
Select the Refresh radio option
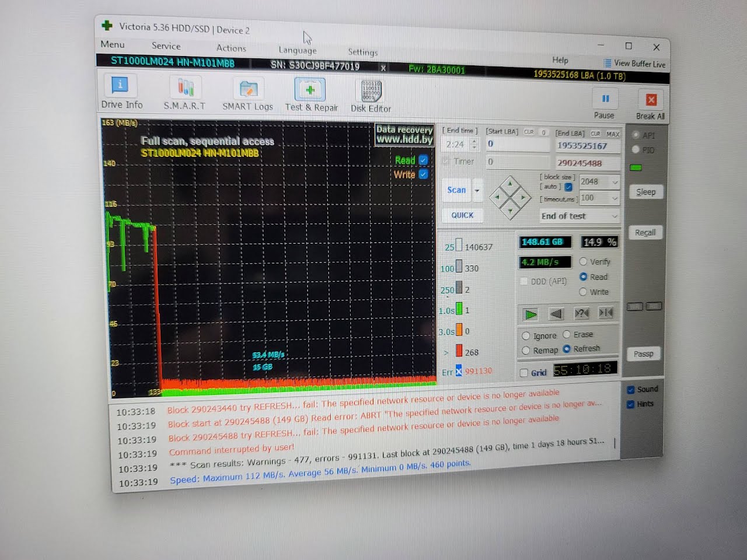[x=566, y=349]
